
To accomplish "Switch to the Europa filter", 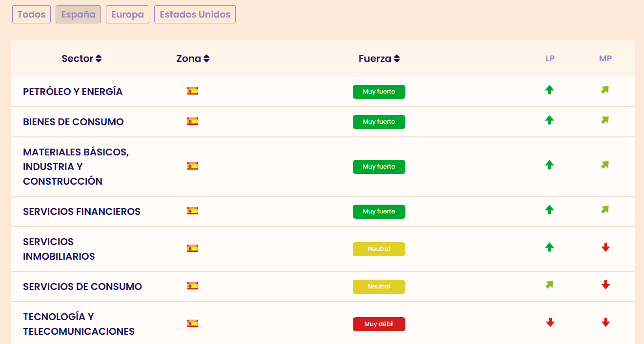I will (127, 15).
